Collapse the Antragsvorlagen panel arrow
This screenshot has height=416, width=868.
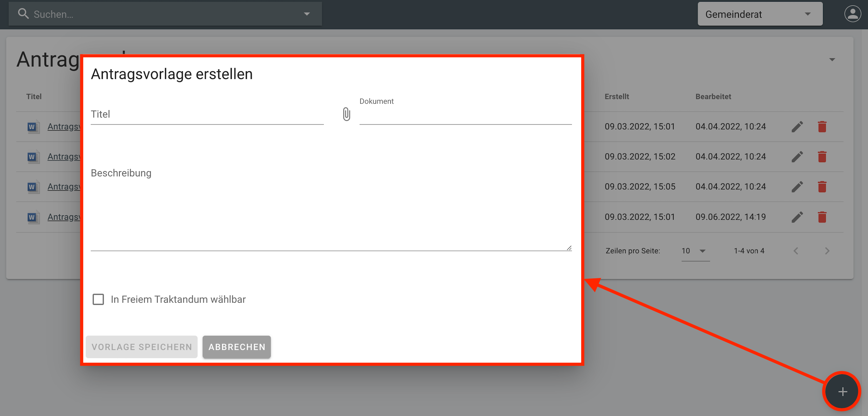click(x=832, y=60)
